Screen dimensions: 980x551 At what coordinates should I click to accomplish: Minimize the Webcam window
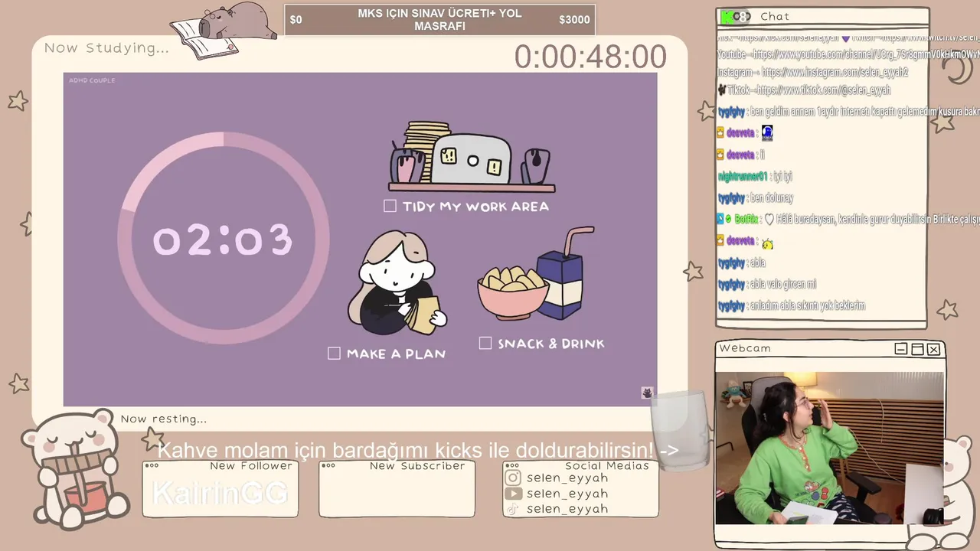(x=901, y=349)
